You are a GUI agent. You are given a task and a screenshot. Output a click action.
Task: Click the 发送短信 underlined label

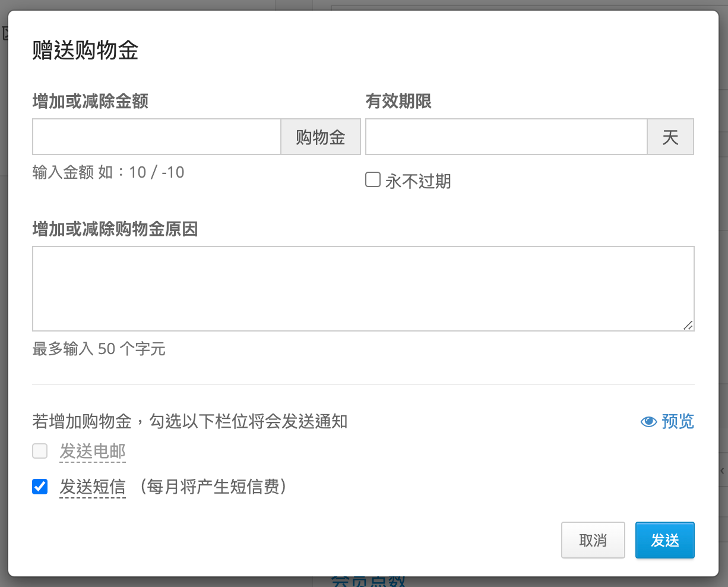(x=93, y=487)
